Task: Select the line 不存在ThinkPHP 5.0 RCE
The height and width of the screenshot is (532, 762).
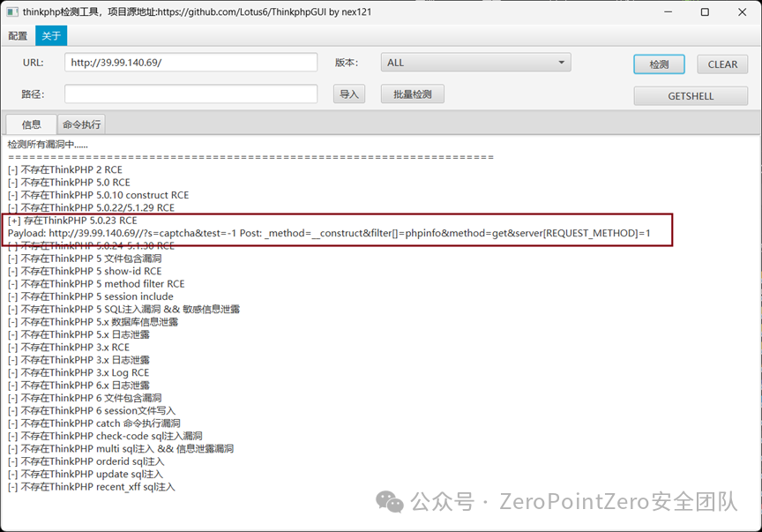Action: [x=69, y=183]
